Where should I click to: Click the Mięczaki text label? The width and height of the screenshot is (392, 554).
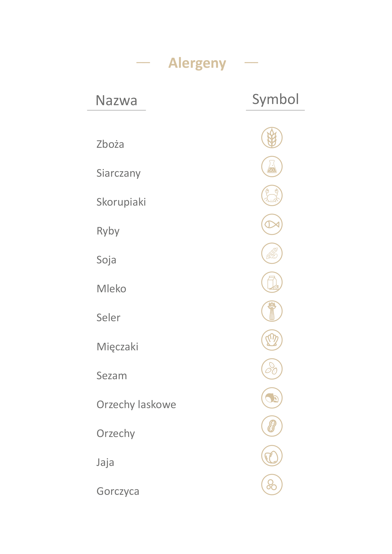[x=117, y=347]
